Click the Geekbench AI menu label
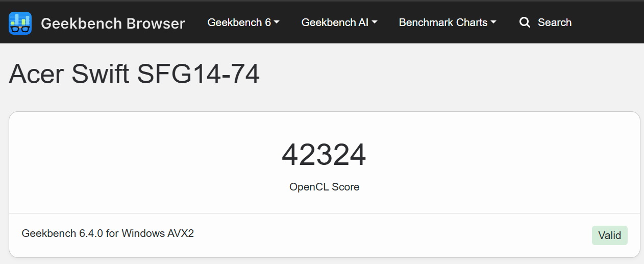Image resolution: width=644 pixels, height=264 pixels. pyautogui.click(x=335, y=22)
